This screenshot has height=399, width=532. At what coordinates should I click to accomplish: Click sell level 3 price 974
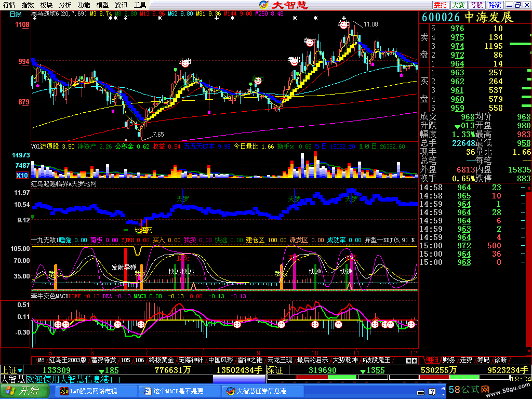457,46
